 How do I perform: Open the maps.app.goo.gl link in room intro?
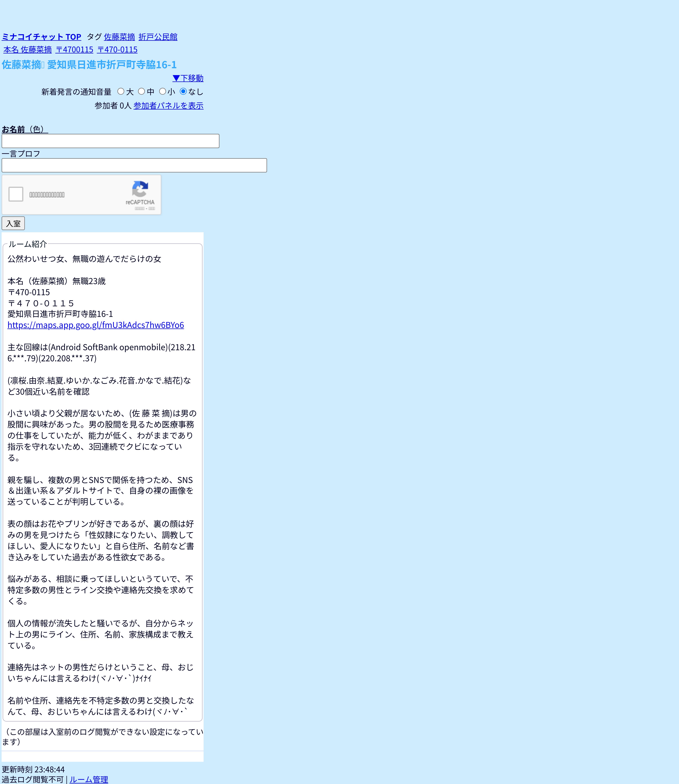point(96,325)
